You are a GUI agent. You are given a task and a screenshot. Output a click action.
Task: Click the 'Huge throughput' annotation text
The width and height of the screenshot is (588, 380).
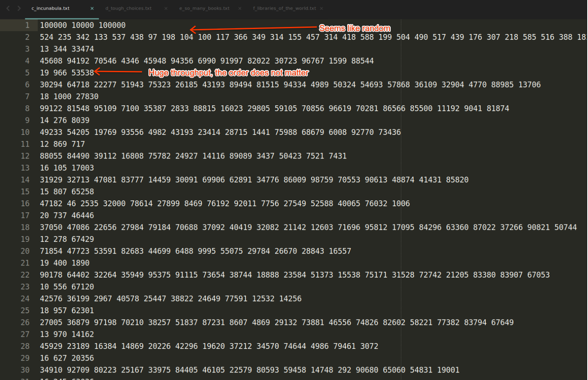[228, 73]
